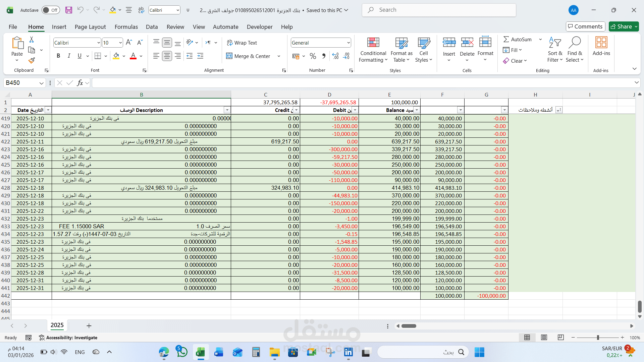This screenshot has height=362, width=644.
Task: Open Word from the taskbar
Action: 219,352
